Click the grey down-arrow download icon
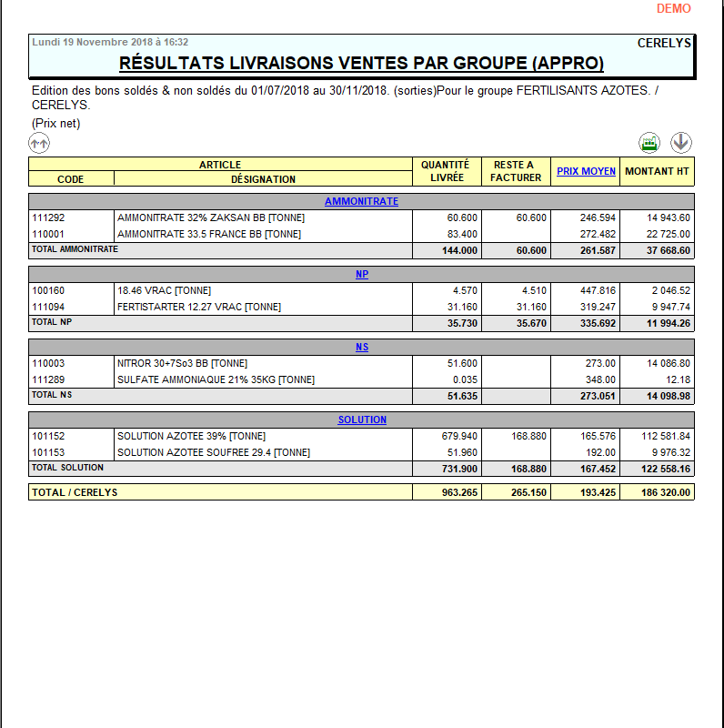Screen dimensions: 724x728 pos(681,143)
